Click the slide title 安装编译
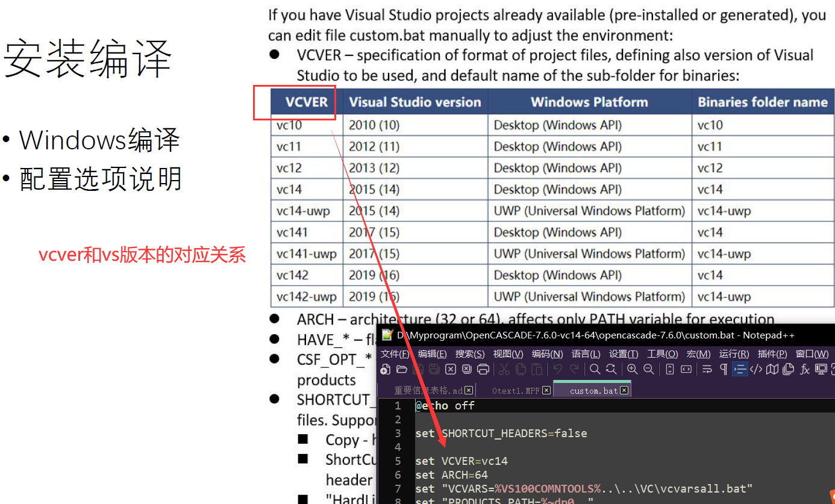Image resolution: width=835 pixels, height=504 pixels. pyautogui.click(x=88, y=60)
